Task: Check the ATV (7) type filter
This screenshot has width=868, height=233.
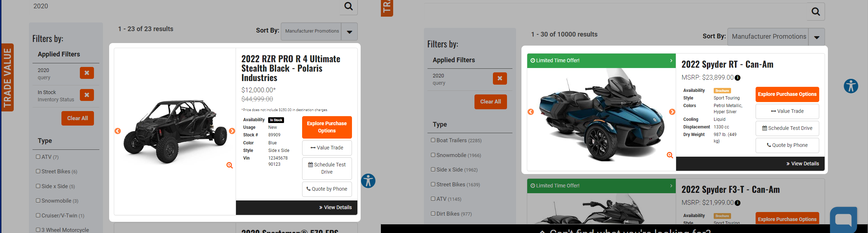Action: [x=38, y=157]
